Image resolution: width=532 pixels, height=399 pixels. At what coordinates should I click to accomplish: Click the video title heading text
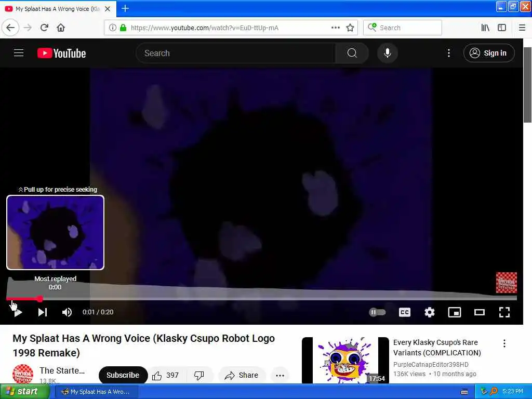coord(143,345)
